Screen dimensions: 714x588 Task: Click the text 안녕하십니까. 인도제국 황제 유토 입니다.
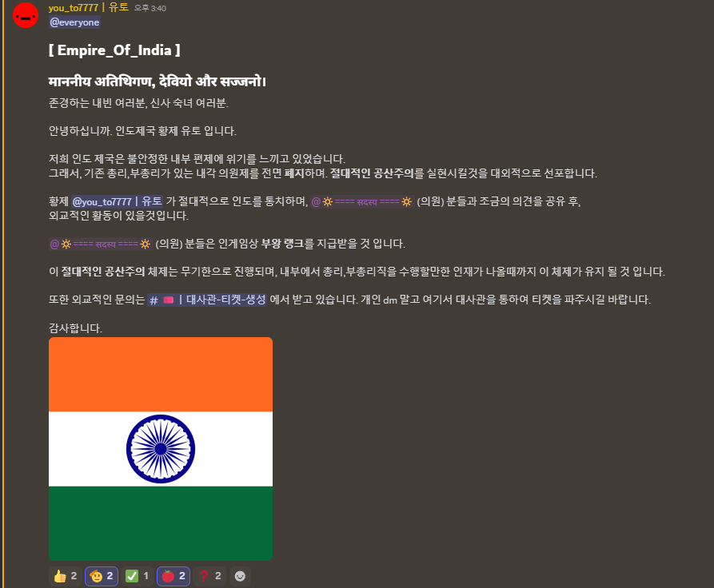tap(142, 131)
